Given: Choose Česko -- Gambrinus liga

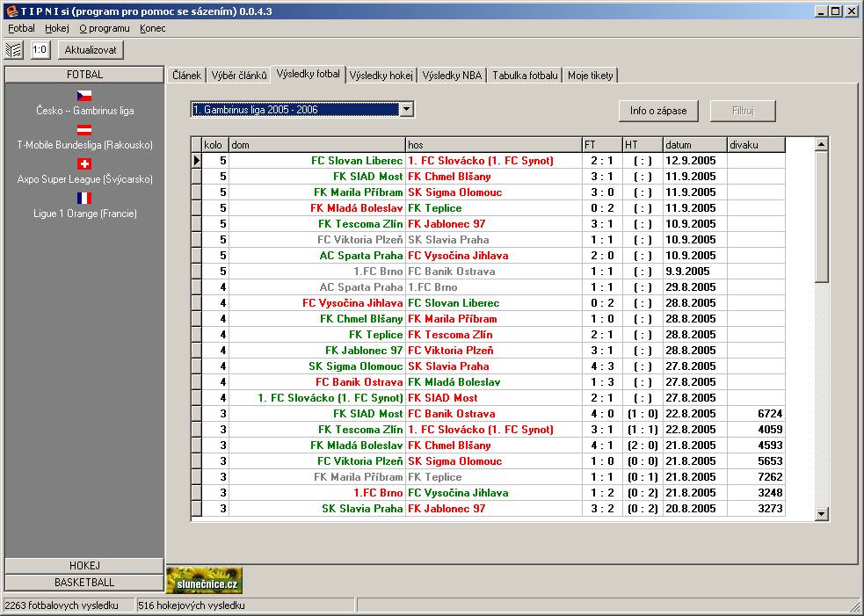Looking at the screenshot, I should (85, 111).
